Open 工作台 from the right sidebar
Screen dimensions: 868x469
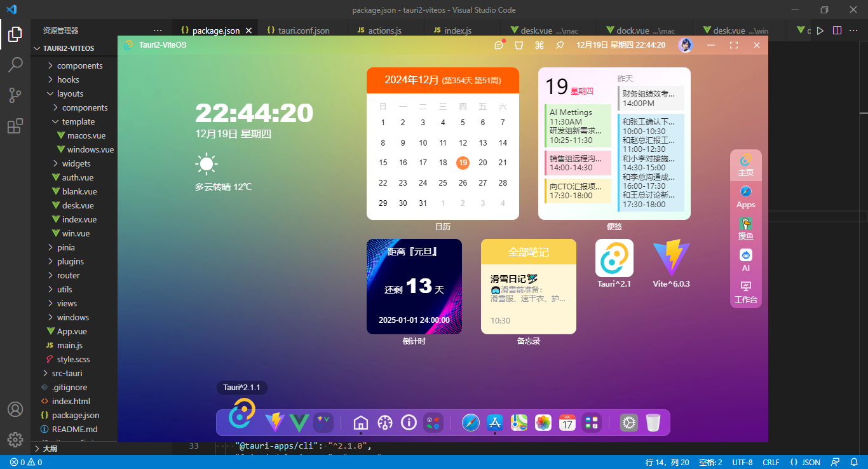coord(745,292)
